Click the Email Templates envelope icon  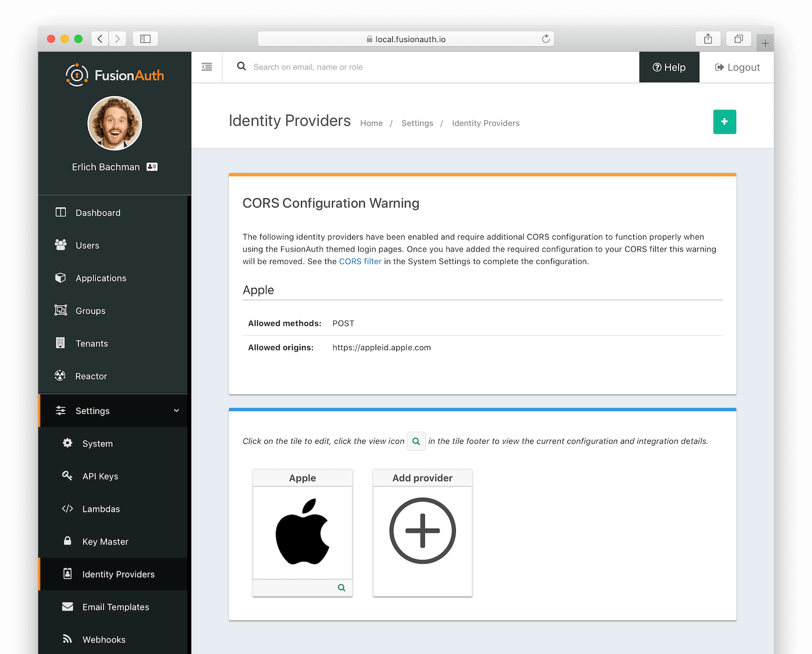[x=67, y=606]
